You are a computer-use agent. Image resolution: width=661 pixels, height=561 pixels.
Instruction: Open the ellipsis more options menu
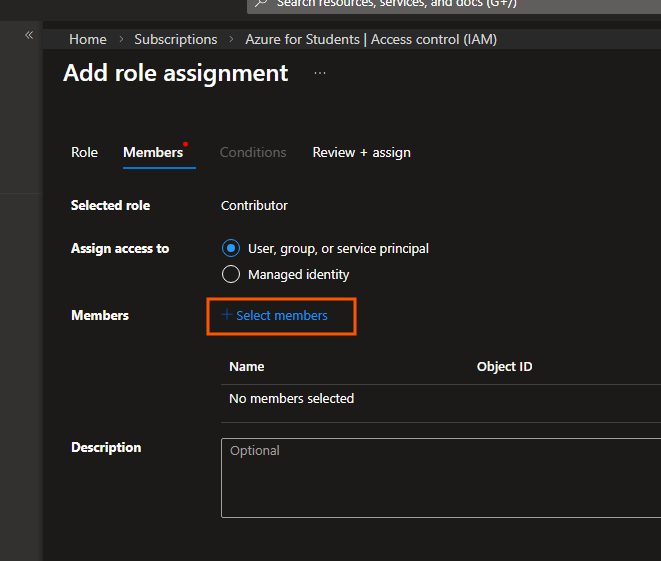[320, 73]
